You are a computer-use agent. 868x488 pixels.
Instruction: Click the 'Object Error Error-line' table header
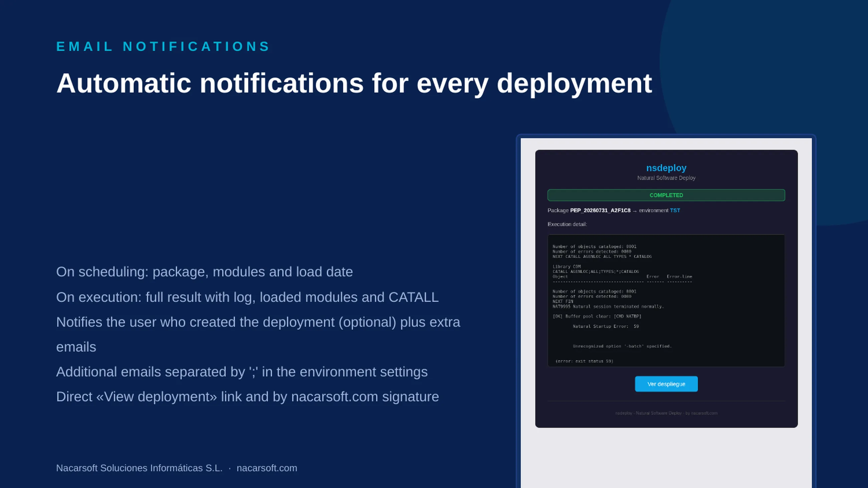622,276
